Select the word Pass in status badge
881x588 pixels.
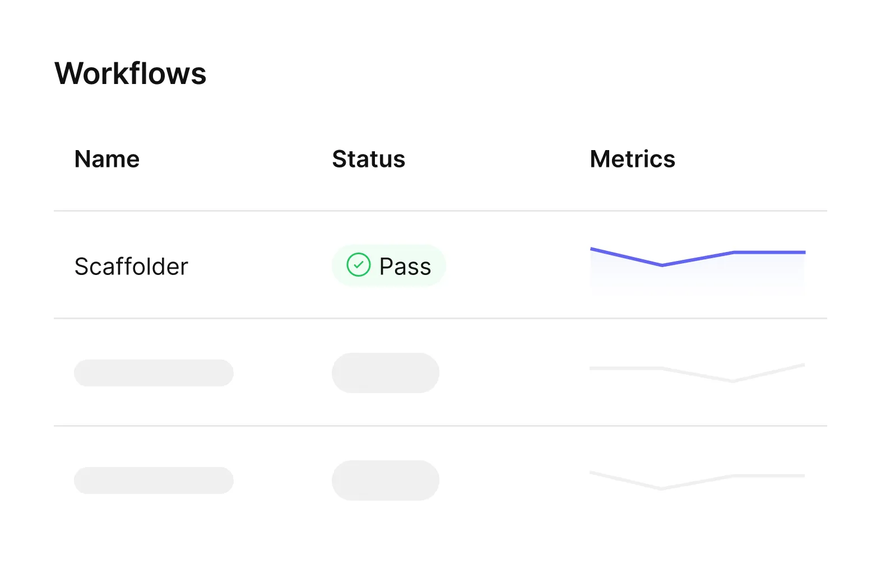[x=405, y=267]
